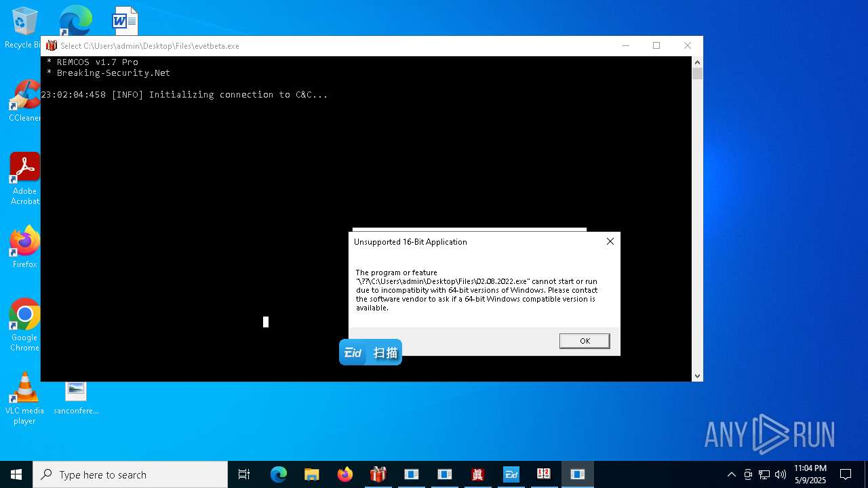Click the blue Eid scan button
This screenshot has width=868, height=488.
pos(370,352)
